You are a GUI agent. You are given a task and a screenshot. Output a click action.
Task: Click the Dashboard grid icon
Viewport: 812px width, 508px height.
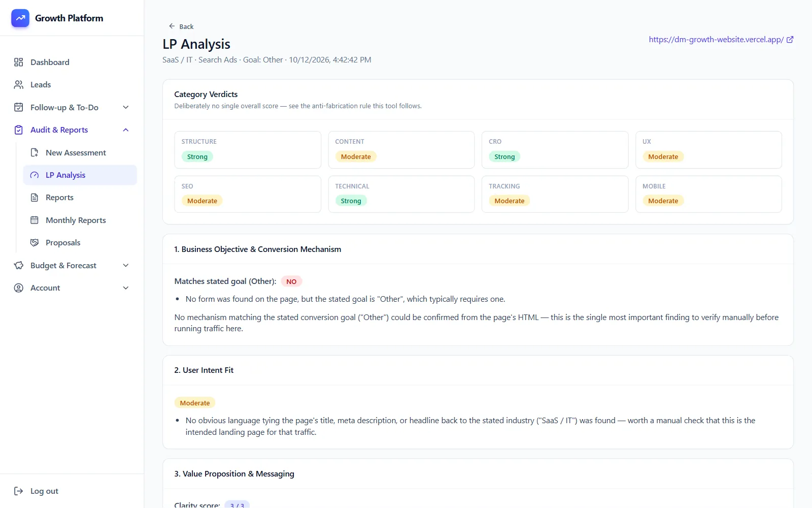click(19, 62)
